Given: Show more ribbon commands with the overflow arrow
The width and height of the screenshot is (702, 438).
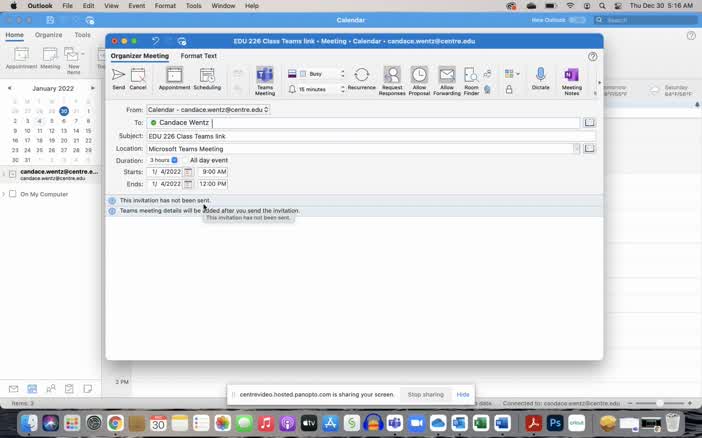Looking at the screenshot, I should 599,83.
